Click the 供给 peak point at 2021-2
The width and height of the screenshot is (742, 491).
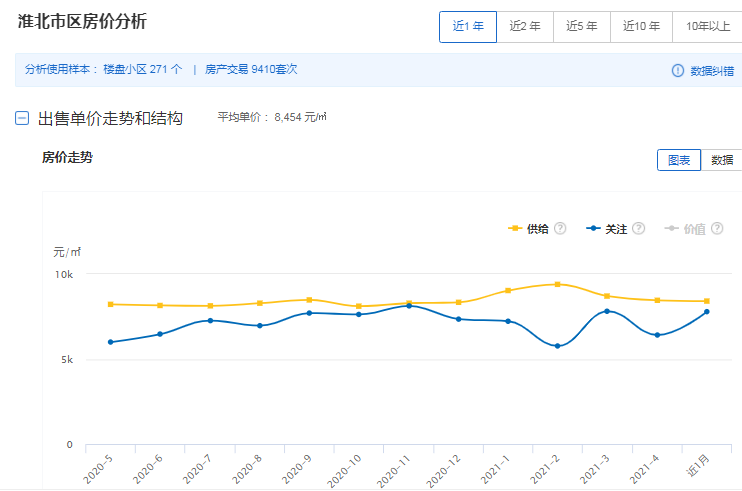tap(558, 285)
